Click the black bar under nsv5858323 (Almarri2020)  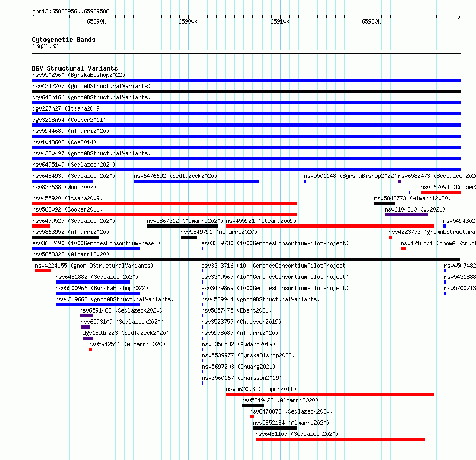pyautogui.click(x=246, y=260)
